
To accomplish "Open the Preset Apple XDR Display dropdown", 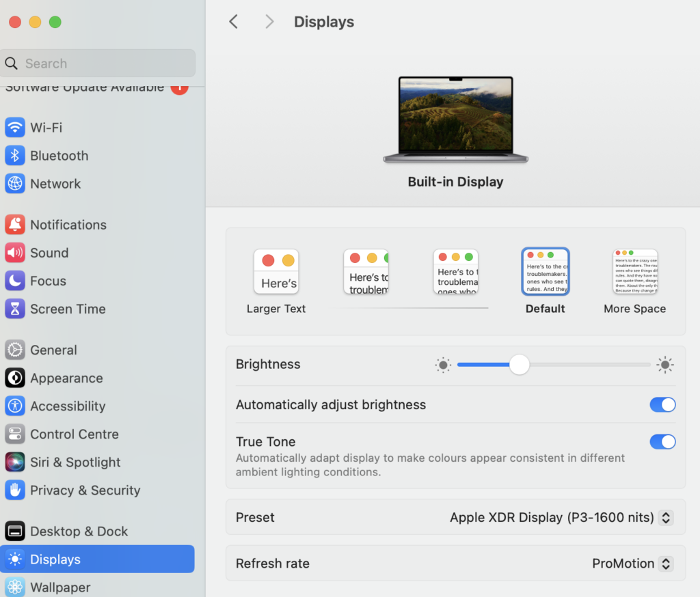I will pos(665,518).
